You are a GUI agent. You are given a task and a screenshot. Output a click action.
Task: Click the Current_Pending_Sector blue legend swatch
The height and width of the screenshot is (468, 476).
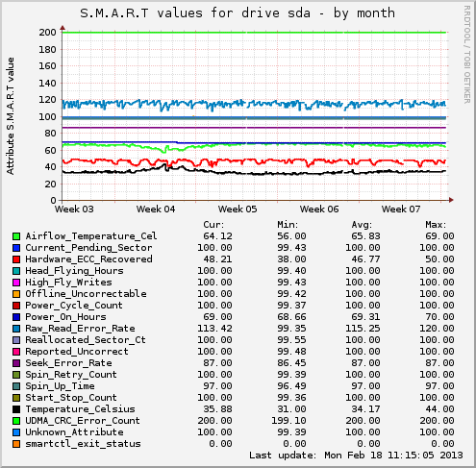(x=16, y=248)
